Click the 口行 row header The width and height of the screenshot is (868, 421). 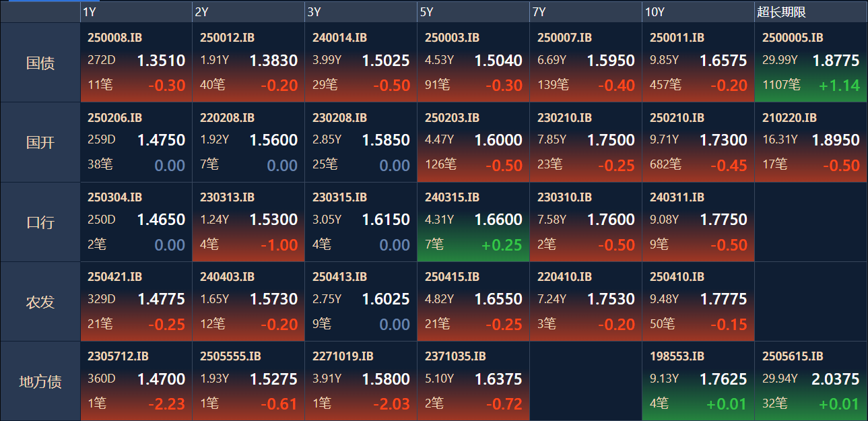40,222
